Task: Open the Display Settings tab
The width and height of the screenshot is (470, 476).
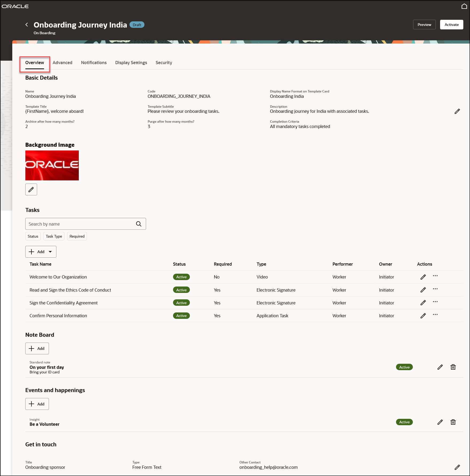Action: (131, 63)
